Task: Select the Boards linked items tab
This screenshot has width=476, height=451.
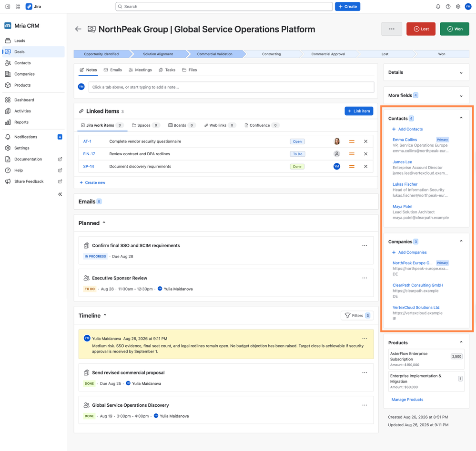Action: [182, 125]
